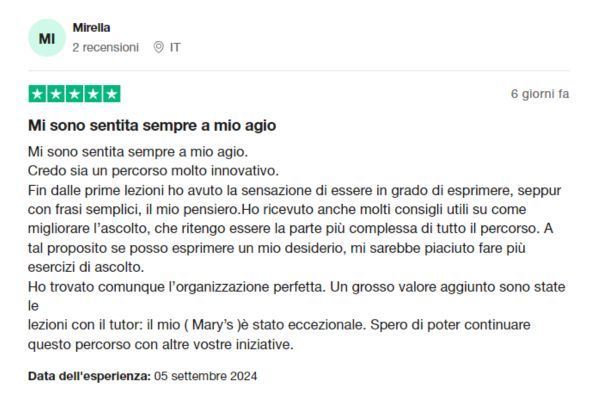
Task: Click the 2 recensioni count
Action: point(106,47)
